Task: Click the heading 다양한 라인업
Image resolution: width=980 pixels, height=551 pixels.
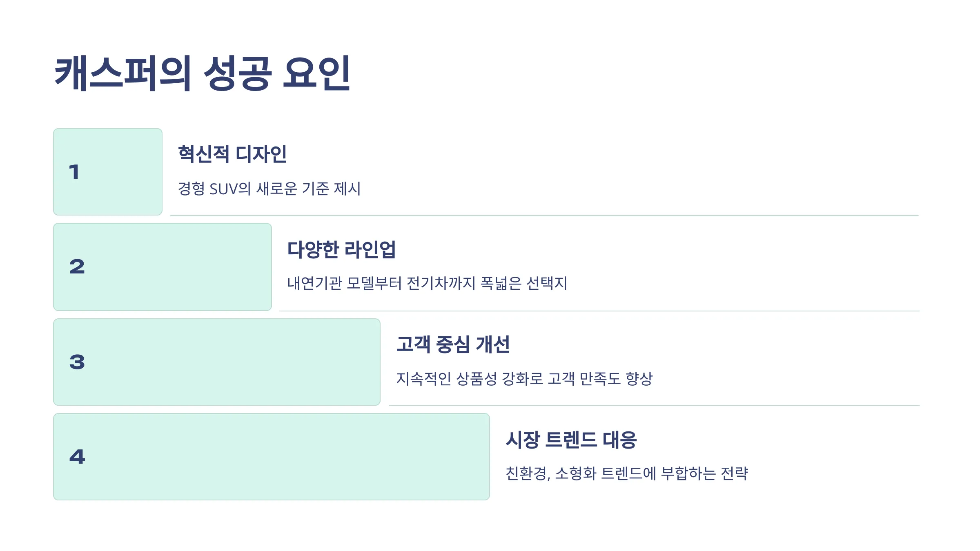Action: click(341, 249)
